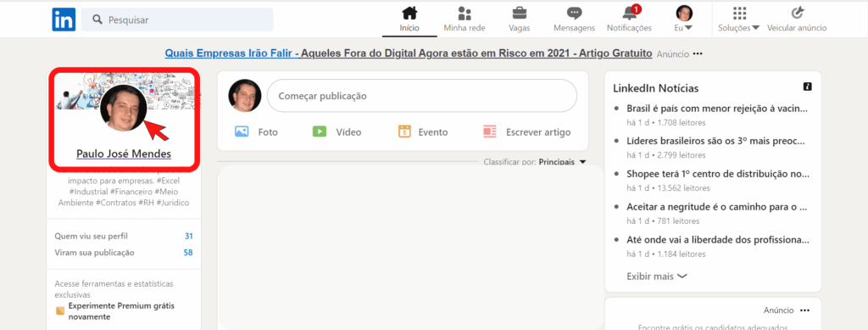Go to Início home icon
Viewport: 868px width, 330px height.
pyautogui.click(x=409, y=14)
